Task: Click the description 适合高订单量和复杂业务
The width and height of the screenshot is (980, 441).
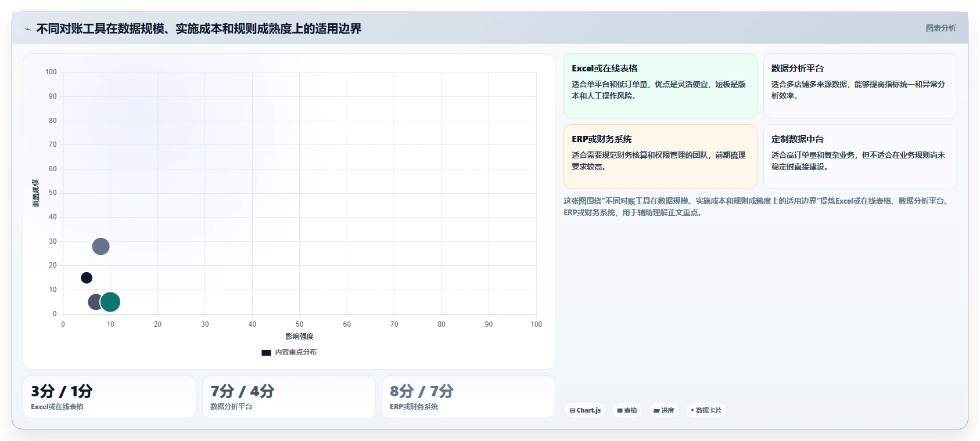Action: pyautogui.click(x=858, y=161)
